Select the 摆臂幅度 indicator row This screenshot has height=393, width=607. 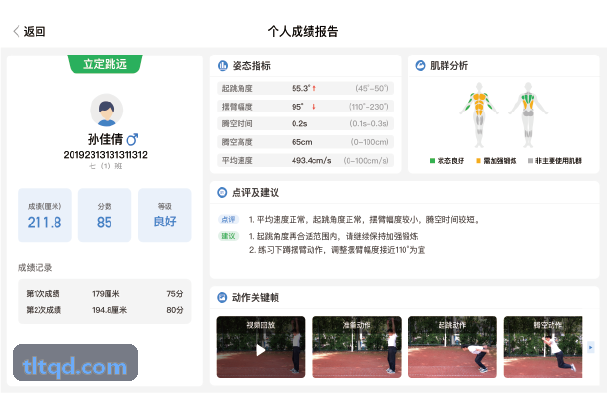click(305, 106)
